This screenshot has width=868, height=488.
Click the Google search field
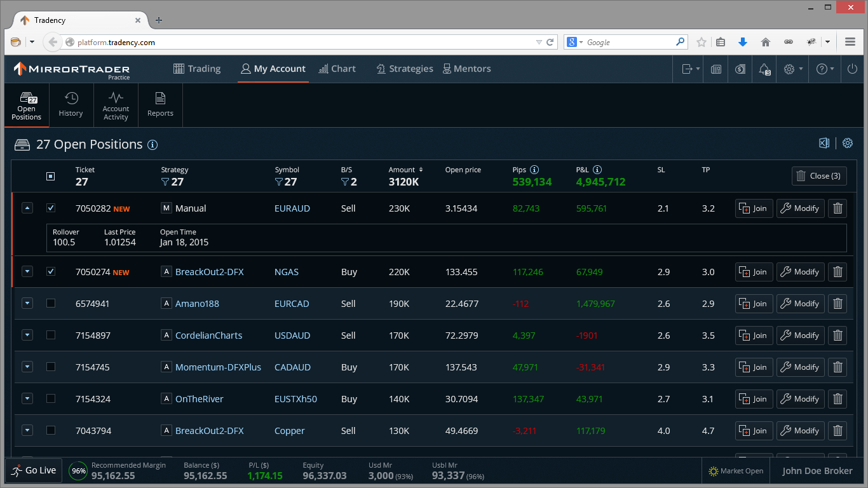click(626, 43)
